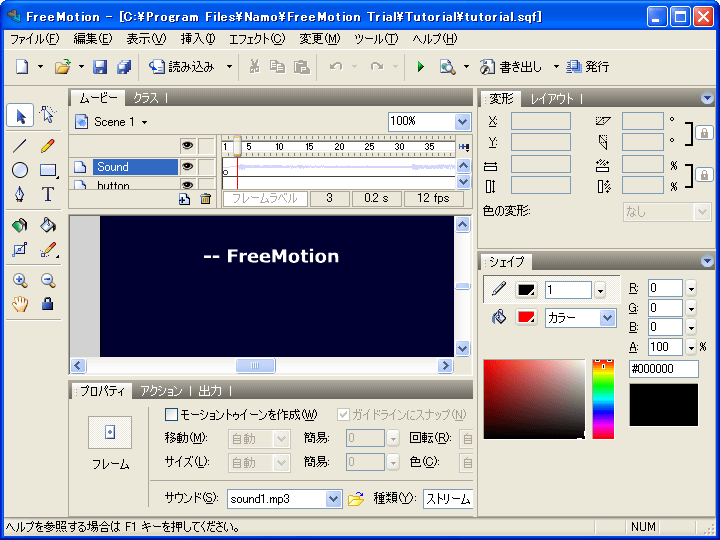Open the 100% zoom dropdown

(x=462, y=122)
